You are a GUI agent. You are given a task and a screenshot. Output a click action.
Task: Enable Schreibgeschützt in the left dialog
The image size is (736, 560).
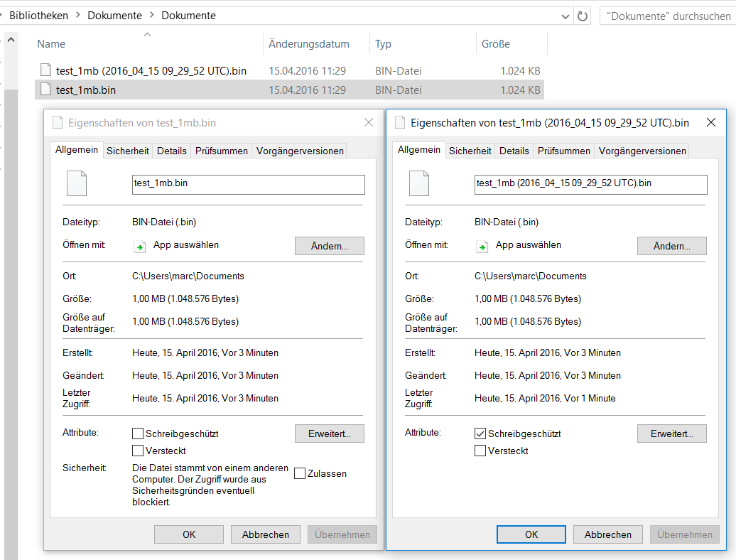(138, 434)
